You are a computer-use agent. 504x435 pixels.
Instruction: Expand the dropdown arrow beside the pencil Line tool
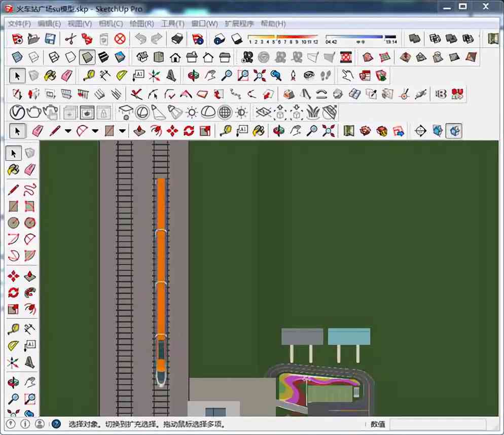tap(68, 131)
